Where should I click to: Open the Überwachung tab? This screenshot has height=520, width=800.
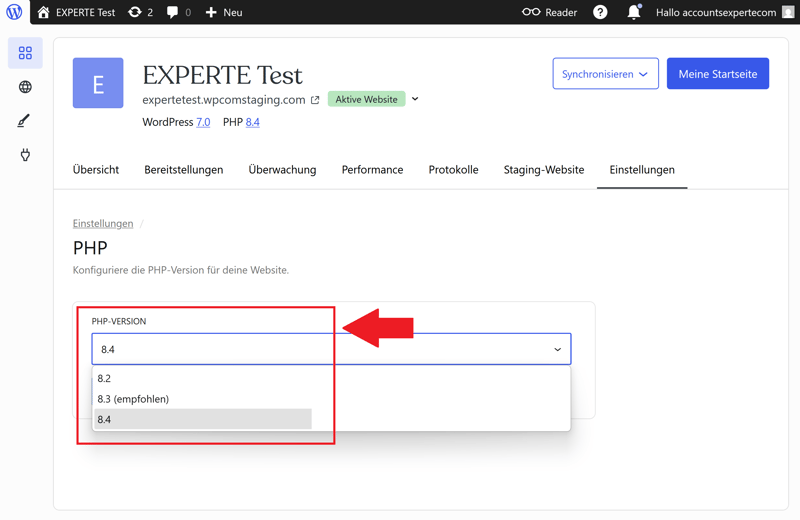coord(282,169)
